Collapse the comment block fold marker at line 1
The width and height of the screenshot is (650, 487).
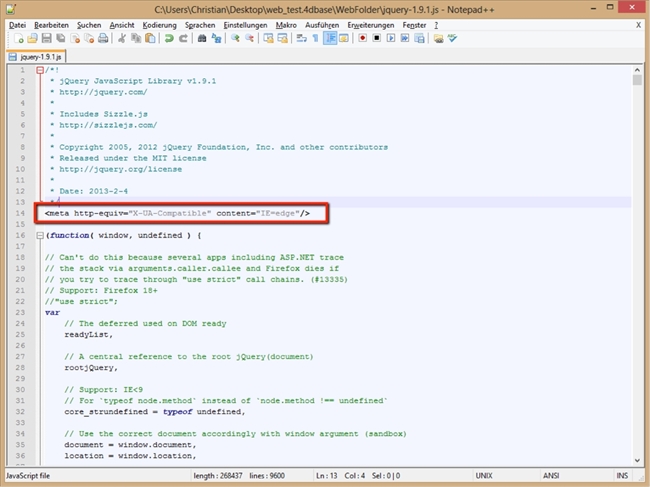pos(39,70)
